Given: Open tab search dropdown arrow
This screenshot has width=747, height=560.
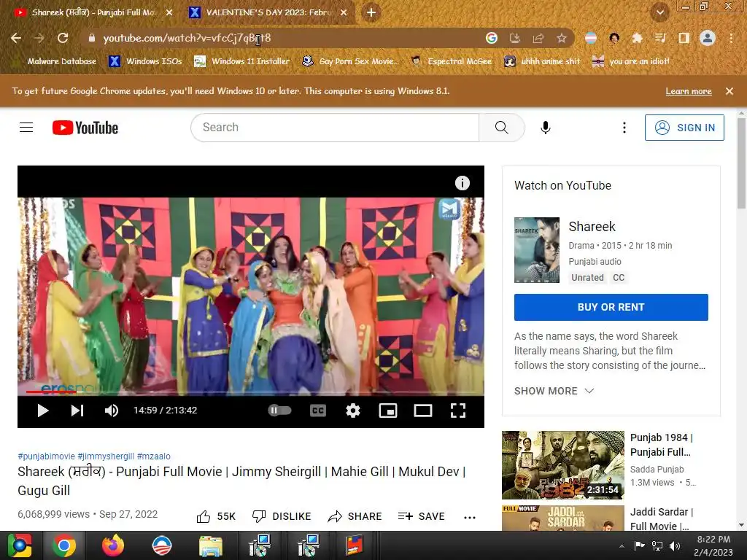Looking at the screenshot, I should click(x=660, y=12).
